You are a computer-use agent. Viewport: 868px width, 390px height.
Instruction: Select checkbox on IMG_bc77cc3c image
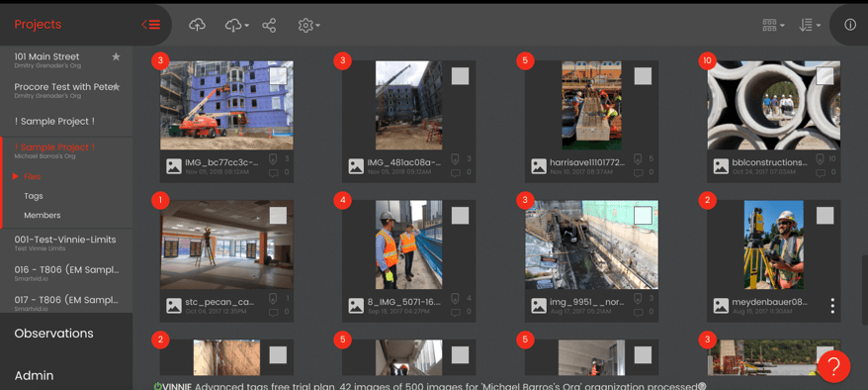[278, 76]
